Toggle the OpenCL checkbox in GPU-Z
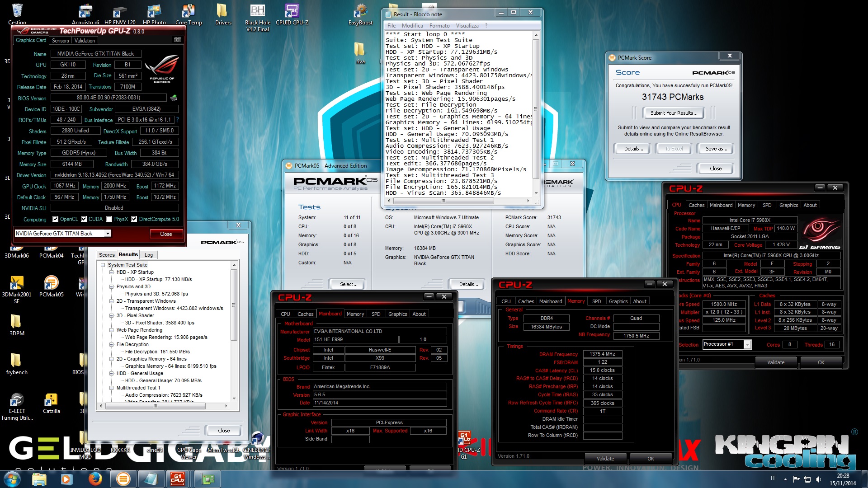The width and height of the screenshot is (868, 488). 56,219
